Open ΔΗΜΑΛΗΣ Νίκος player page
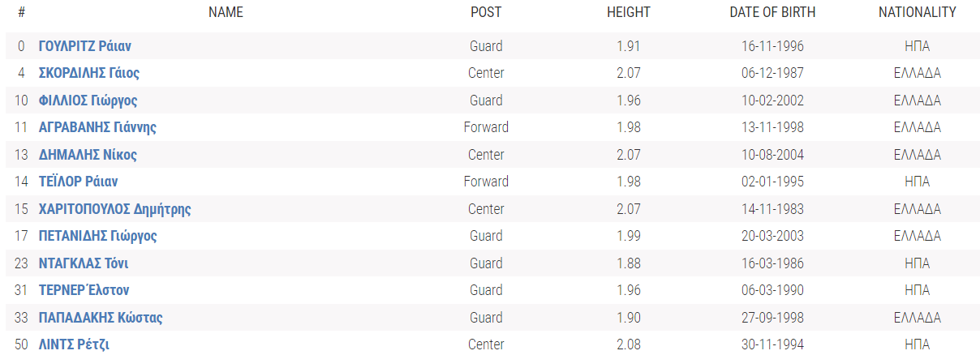The image size is (980, 355). click(x=88, y=155)
